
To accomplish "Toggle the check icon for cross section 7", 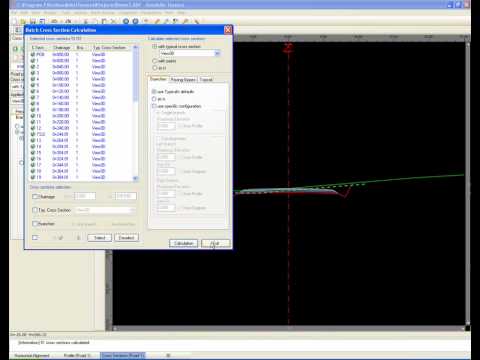I will [x=33, y=97].
